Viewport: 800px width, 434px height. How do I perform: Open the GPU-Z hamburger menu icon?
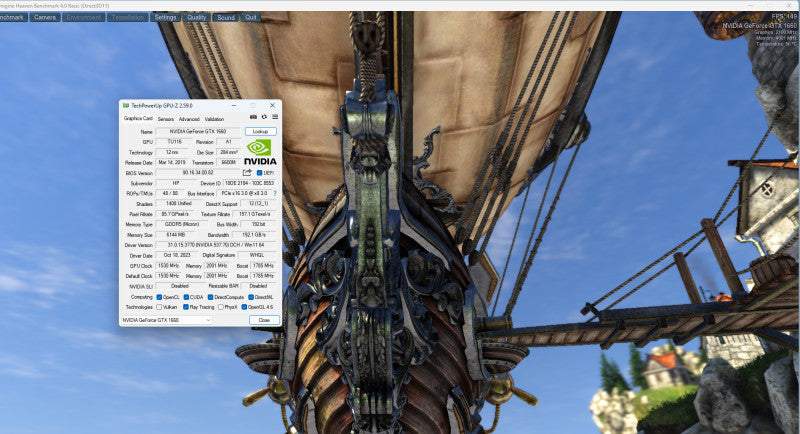tap(275, 117)
